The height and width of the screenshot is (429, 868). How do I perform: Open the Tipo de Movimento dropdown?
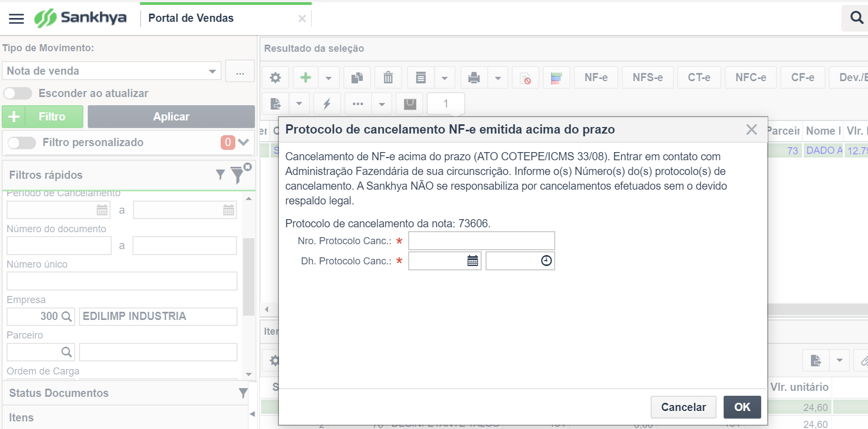[213, 71]
